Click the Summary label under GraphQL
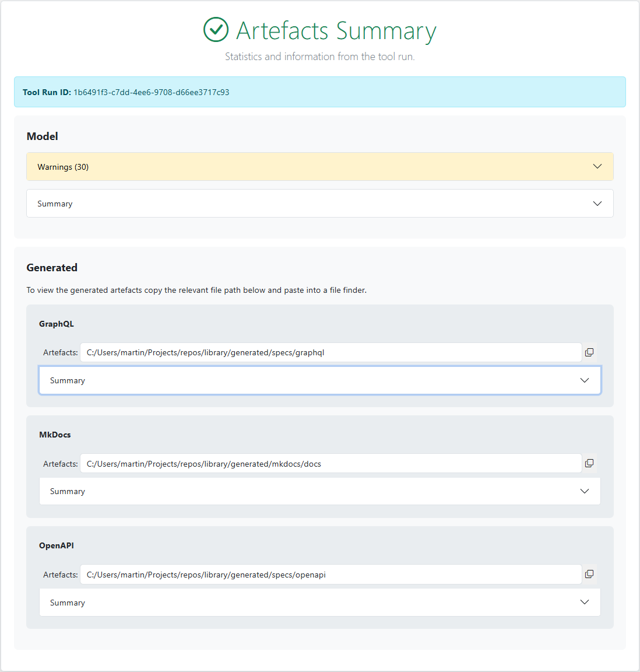The image size is (640, 672). (x=68, y=380)
